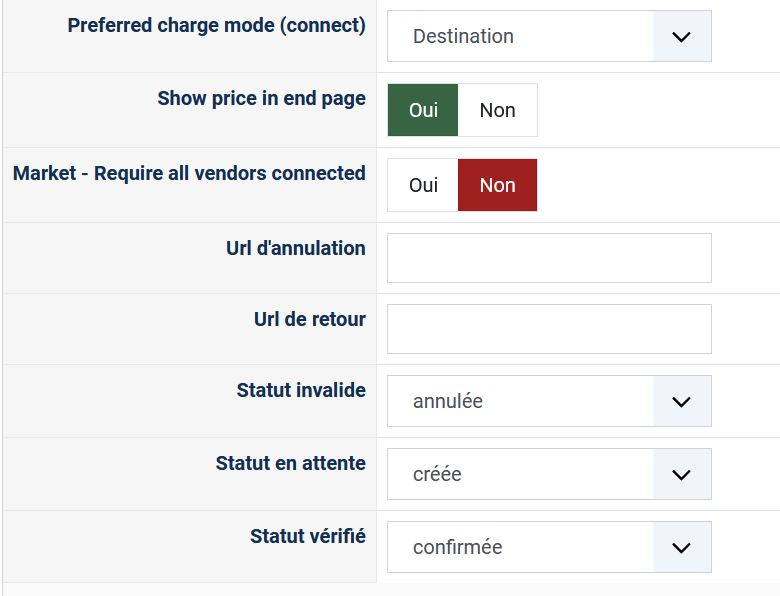Click the Statut en attente label
Image resolution: width=780 pixels, height=596 pixels.
290,463
